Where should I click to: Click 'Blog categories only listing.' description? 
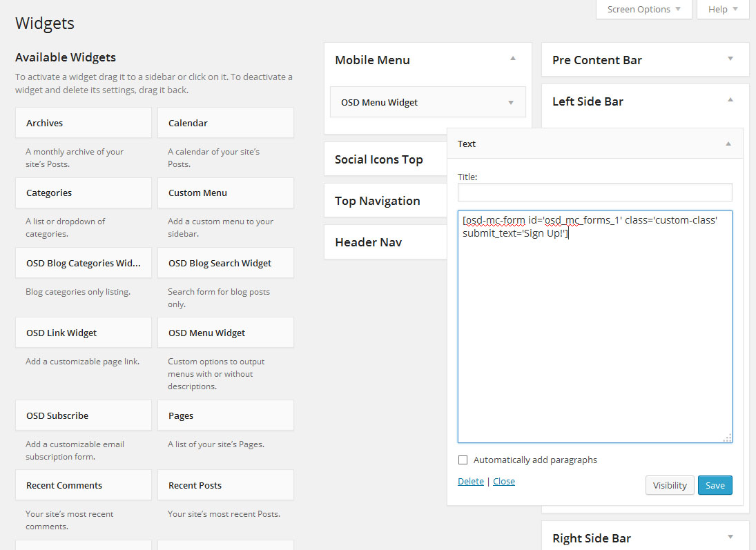(x=78, y=292)
